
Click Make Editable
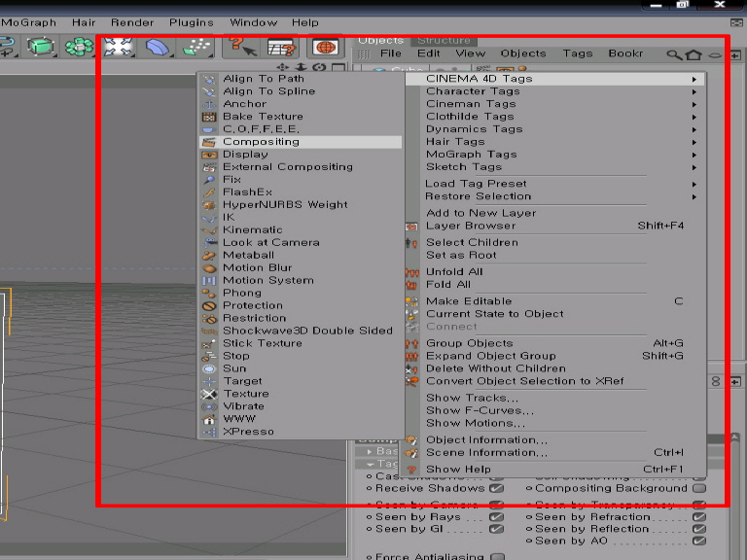click(555, 301)
